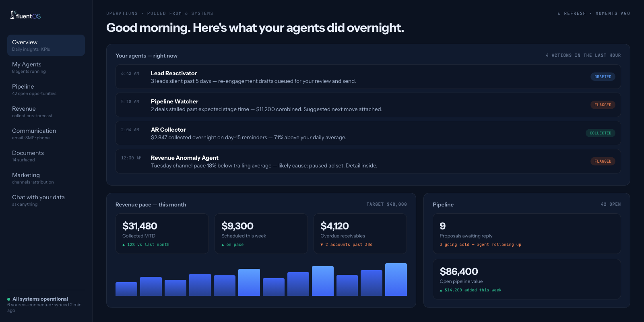644x322 pixels.
Task: Navigate to Revenue in sidebar
Action: click(x=46, y=111)
